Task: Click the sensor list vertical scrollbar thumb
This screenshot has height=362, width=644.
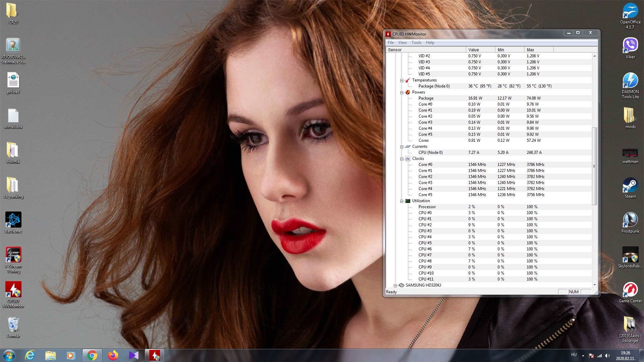Action: click(x=594, y=166)
